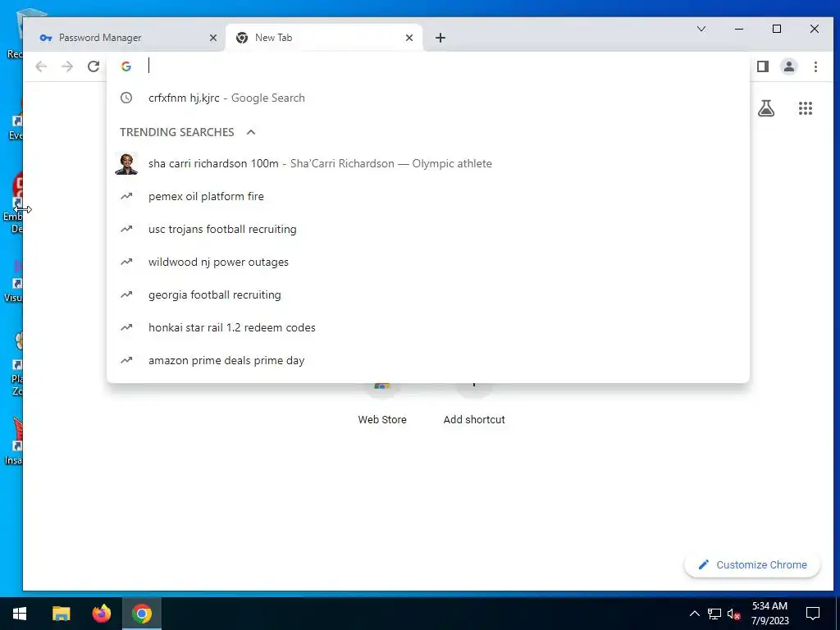This screenshot has height=630, width=840.
Task: Open File Explorer from the taskbar
Action: click(x=61, y=614)
